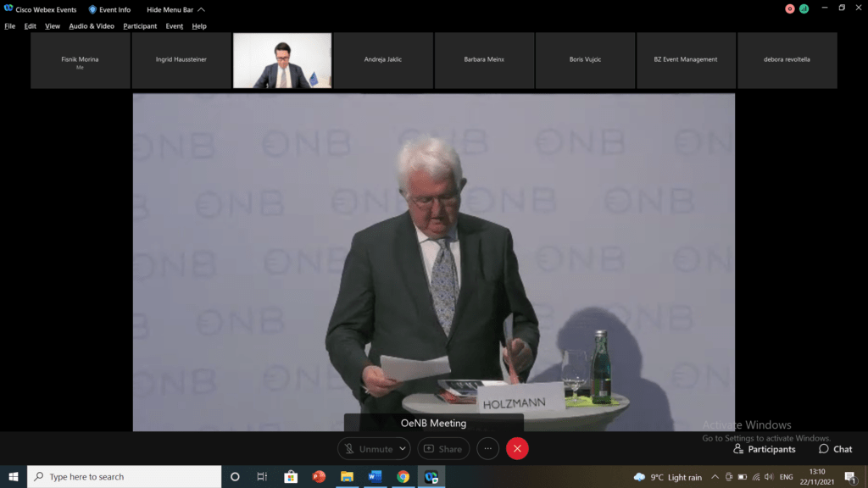Collapse the menu bar with Hide Menu Bar
Image resolution: width=868 pixels, height=488 pixels.
175,9
